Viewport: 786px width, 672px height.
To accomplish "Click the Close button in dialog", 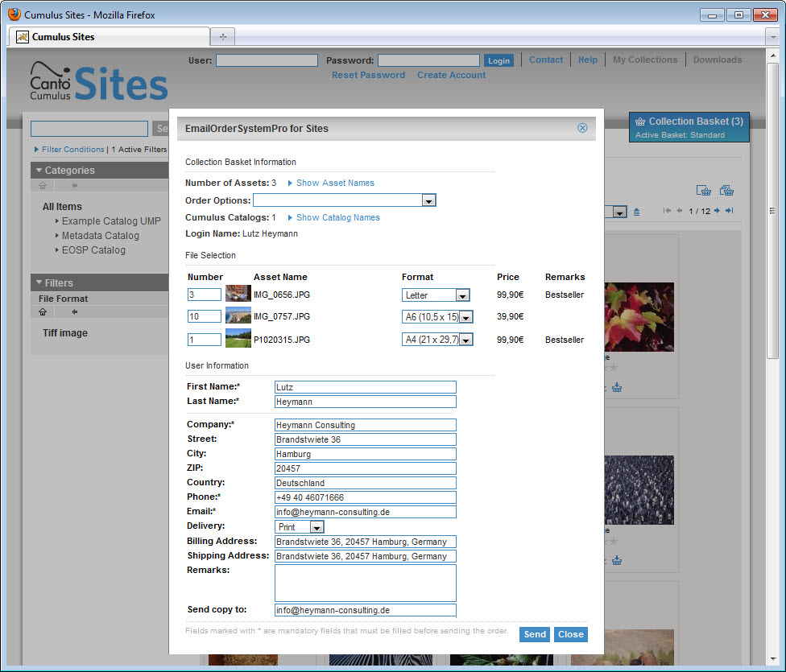I will pos(570,634).
